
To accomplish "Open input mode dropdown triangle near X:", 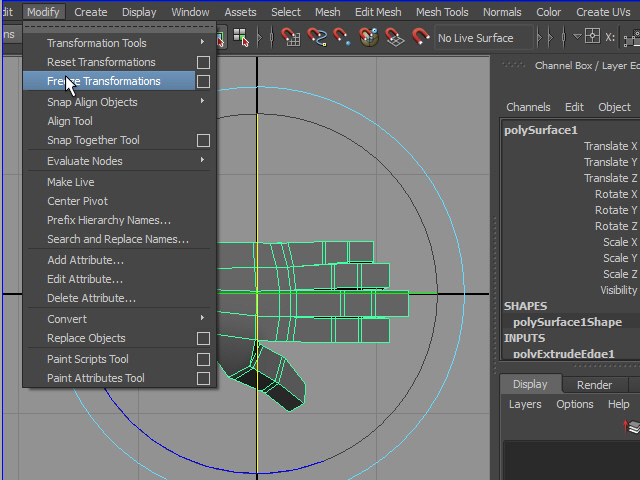I will click(x=577, y=37).
